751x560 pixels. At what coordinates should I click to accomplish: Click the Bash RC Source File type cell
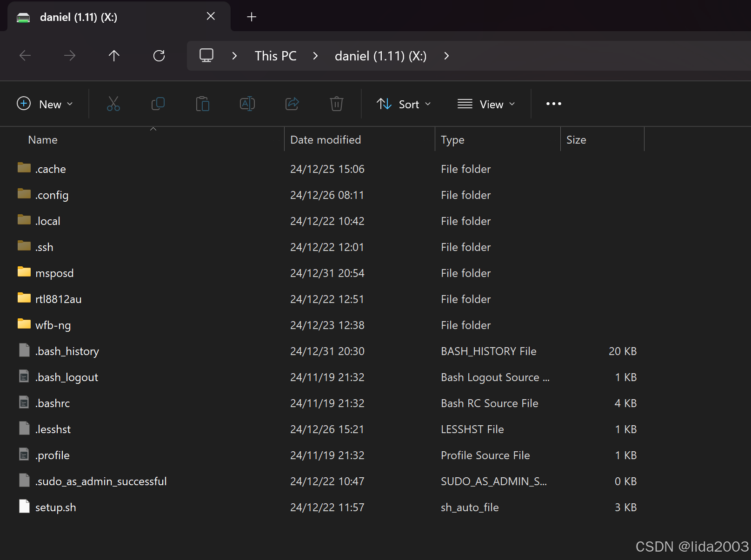[490, 403]
